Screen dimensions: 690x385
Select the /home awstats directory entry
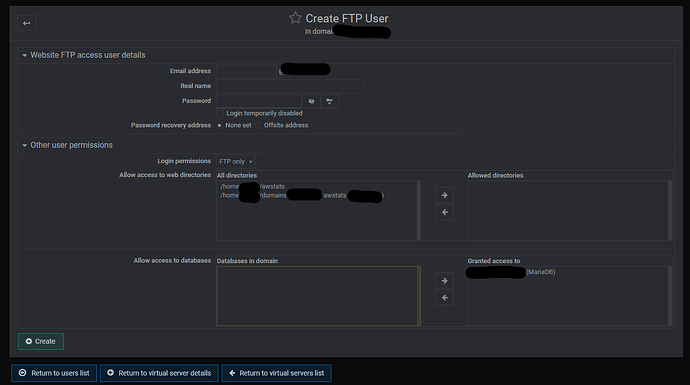click(253, 186)
